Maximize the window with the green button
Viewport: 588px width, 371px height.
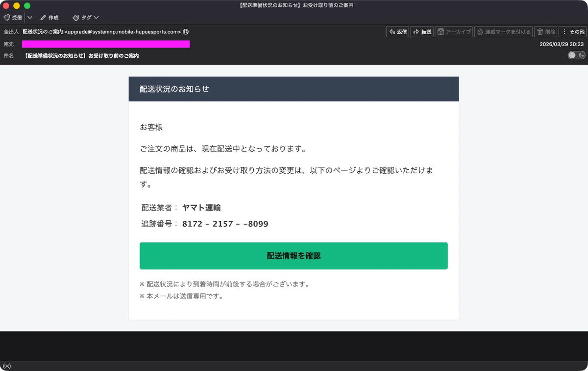[x=27, y=5]
